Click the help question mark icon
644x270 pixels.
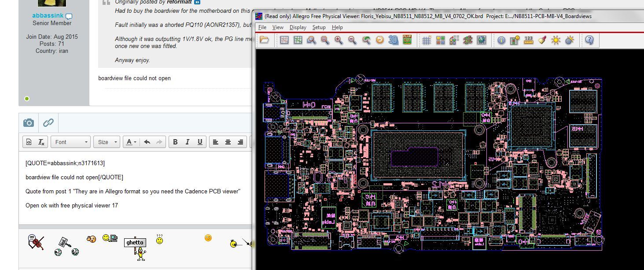[589, 40]
